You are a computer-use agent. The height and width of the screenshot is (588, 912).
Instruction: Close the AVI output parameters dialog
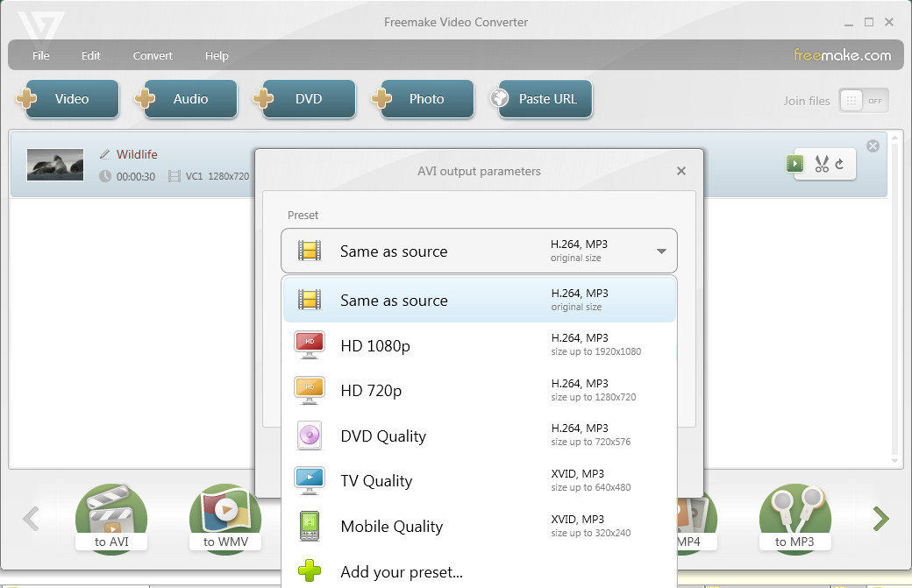[x=681, y=171]
